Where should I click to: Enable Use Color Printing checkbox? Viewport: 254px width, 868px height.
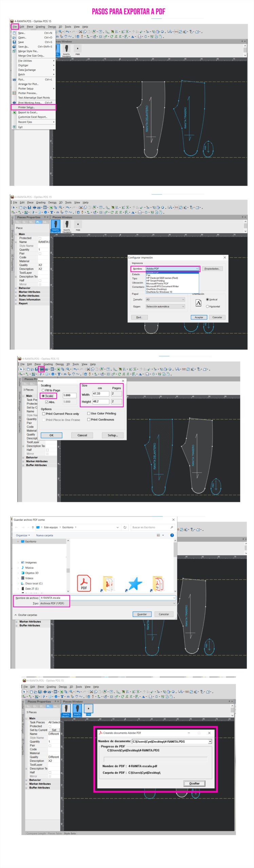tap(89, 413)
